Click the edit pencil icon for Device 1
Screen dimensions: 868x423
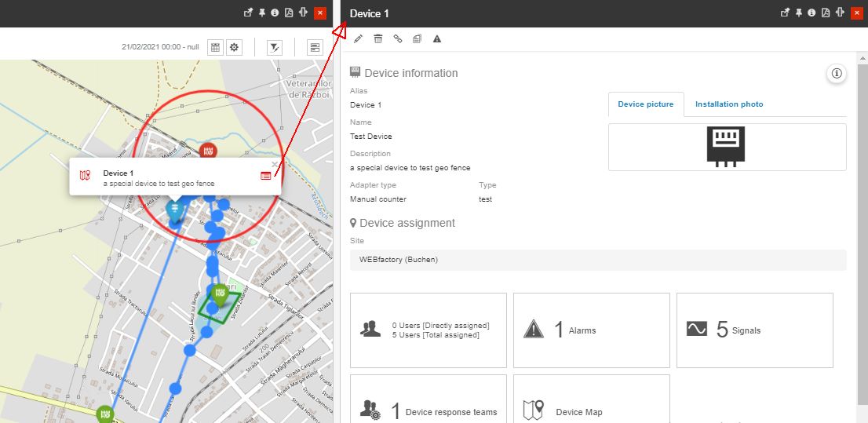pos(359,38)
